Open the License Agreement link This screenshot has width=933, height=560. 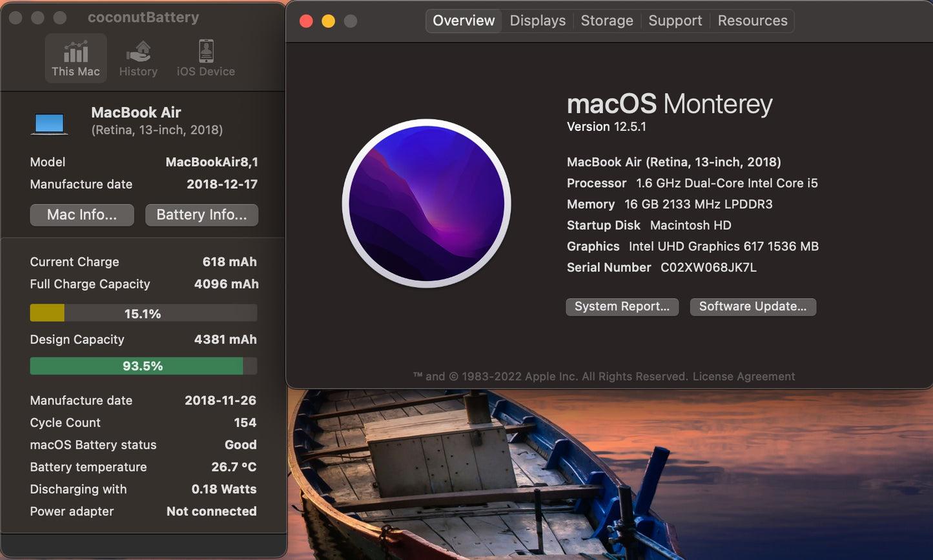(743, 376)
